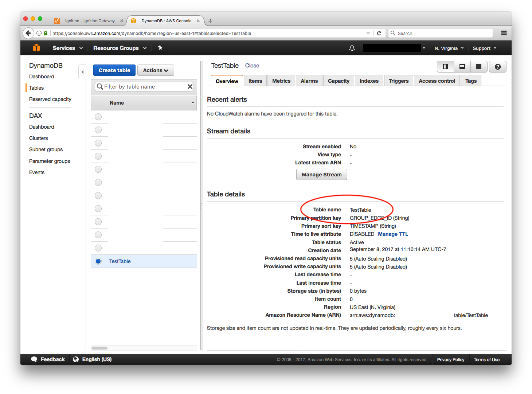Open the Actions dropdown

click(x=156, y=70)
